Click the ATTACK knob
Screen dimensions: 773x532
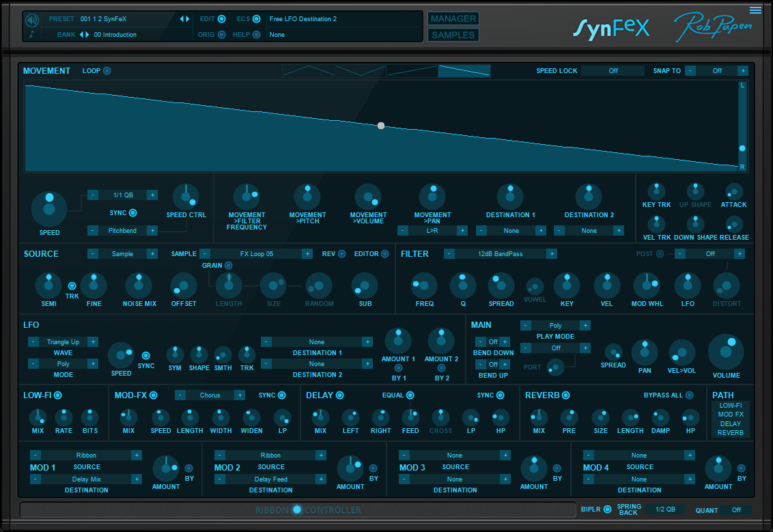[733, 192]
